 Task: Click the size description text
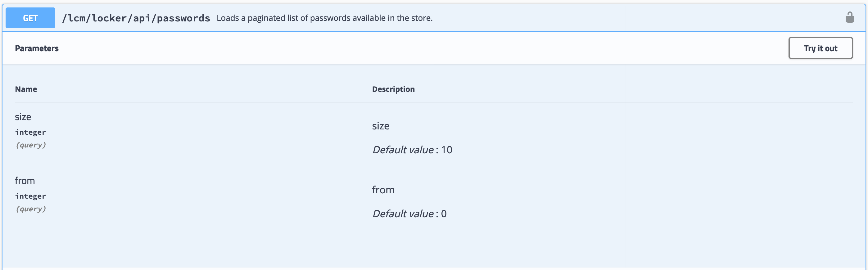(x=380, y=126)
